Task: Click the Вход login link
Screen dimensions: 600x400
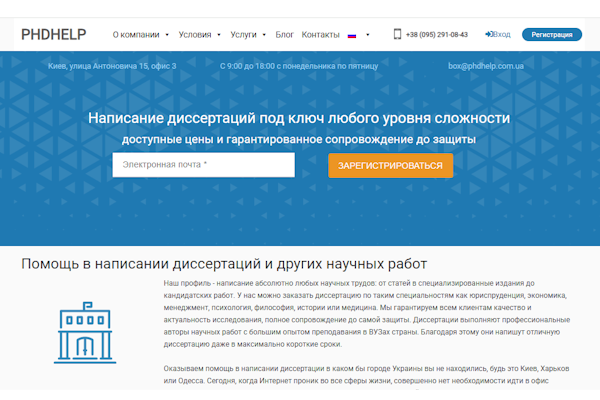Action: click(501, 34)
